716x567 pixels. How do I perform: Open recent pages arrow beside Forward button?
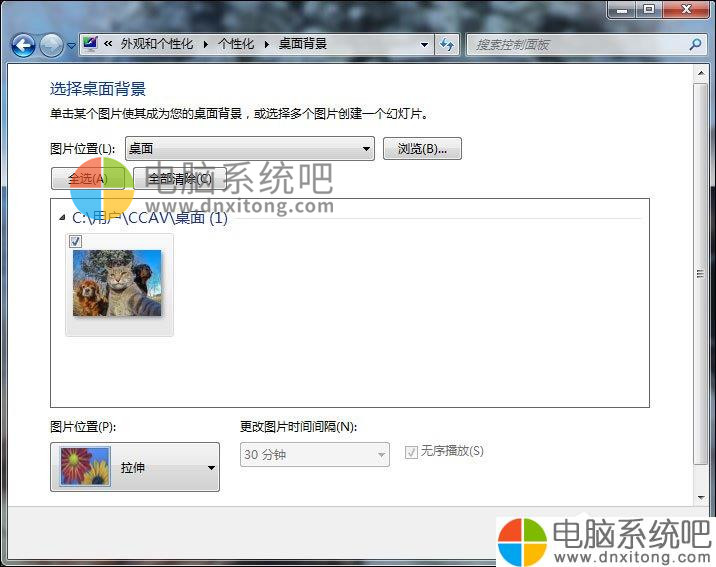point(71,46)
